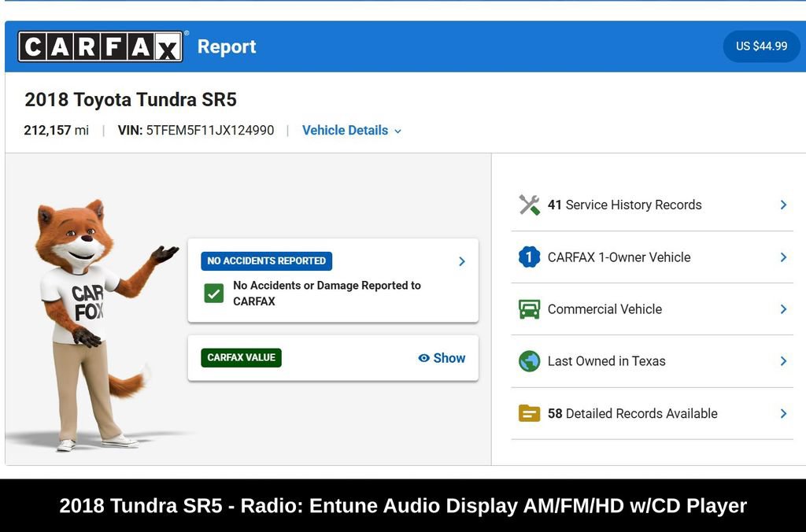This screenshot has width=806, height=532.
Task: Open the CARFAX 1-Owner Vehicle chevron
Action: [x=783, y=257]
